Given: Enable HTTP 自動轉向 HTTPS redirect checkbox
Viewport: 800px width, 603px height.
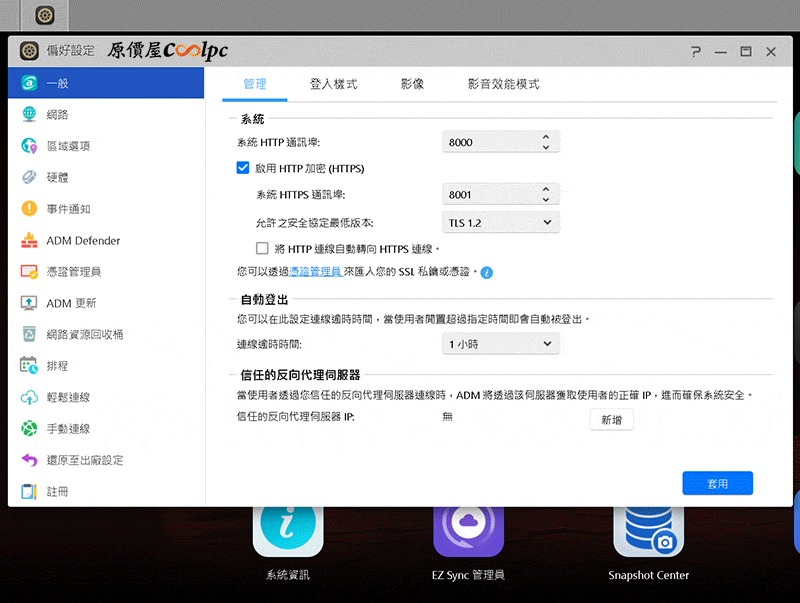Looking at the screenshot, I should point(262,248).
